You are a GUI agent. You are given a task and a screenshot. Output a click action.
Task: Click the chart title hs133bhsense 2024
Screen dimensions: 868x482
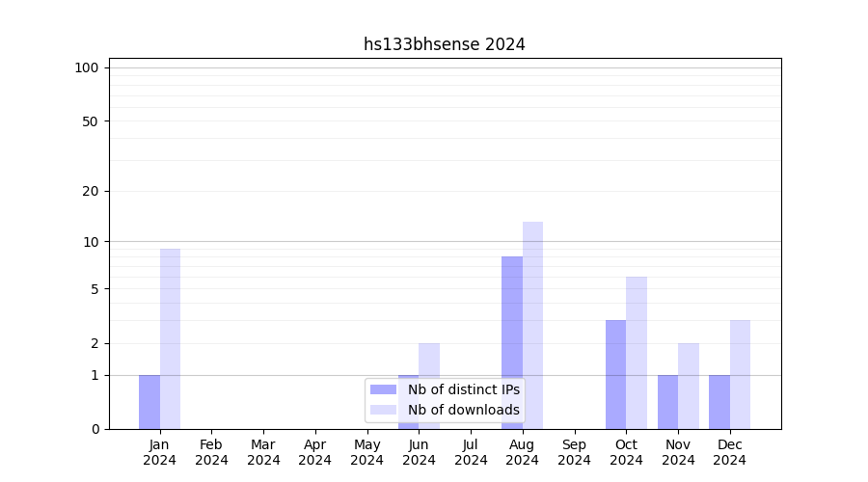click(x=444, y=44)
